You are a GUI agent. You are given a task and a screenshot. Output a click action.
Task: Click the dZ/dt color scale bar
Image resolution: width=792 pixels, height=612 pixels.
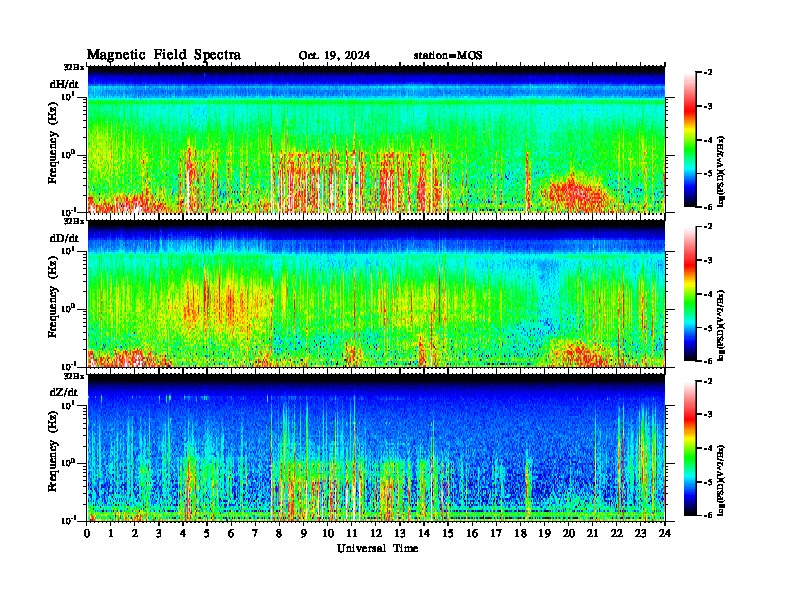(x=689, y=448)
